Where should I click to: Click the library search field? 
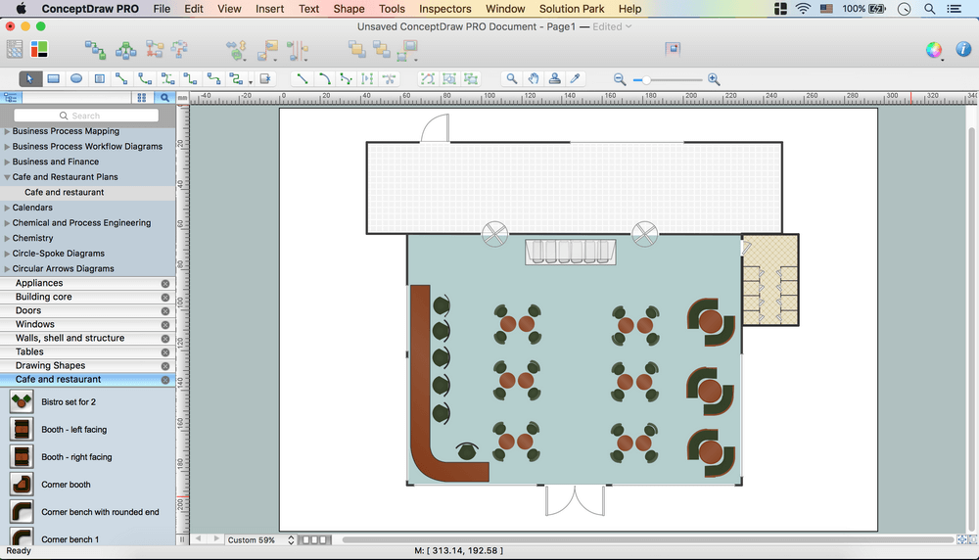(x=86, y=116)
